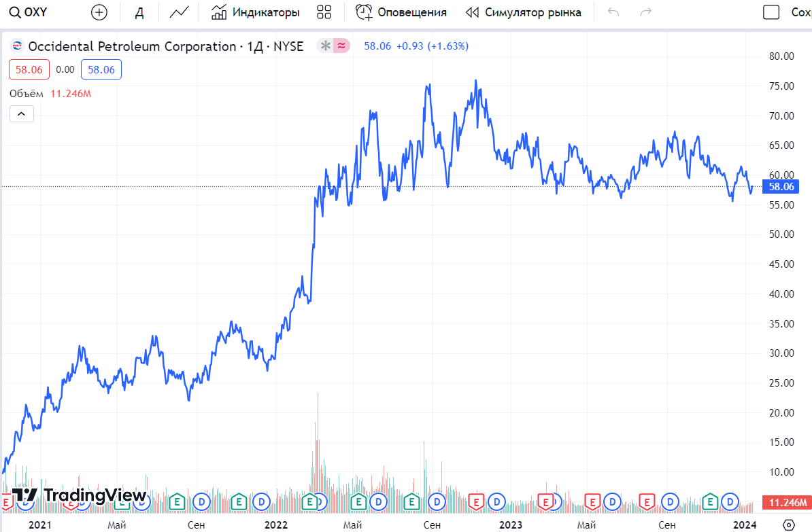Redo the last chart action

645,12
